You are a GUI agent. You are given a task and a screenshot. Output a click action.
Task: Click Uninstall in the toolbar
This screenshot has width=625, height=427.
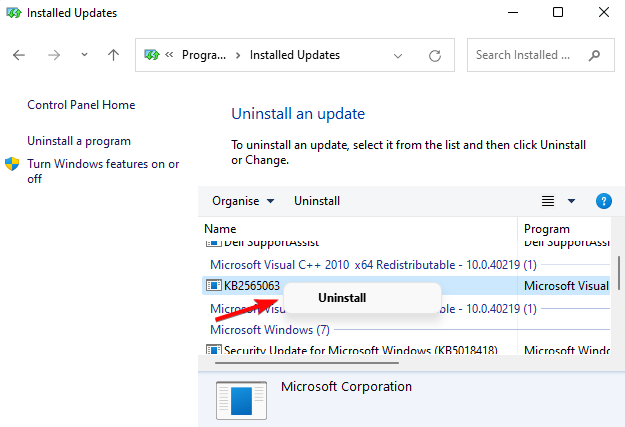[317, 201]
